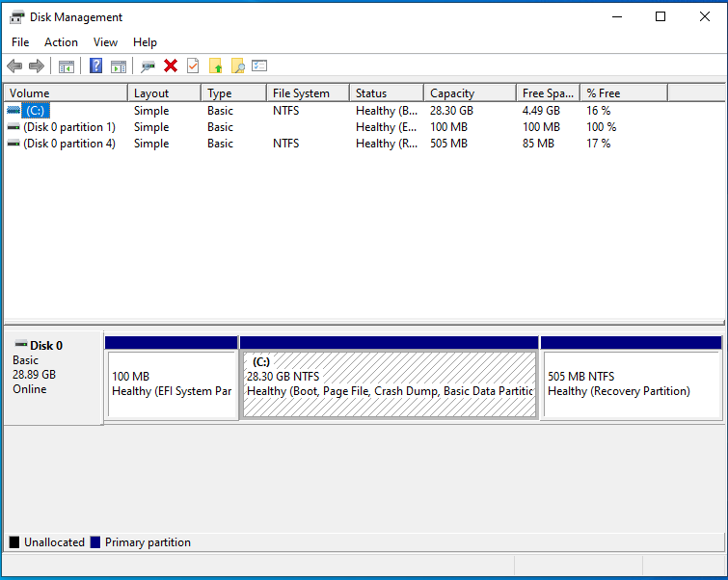Select the (C:) 28.30 GB NTFS partition block
Image resolution: width=728 pixels, height=580 pixels.
pyautogui.click(x=390, y=379)
